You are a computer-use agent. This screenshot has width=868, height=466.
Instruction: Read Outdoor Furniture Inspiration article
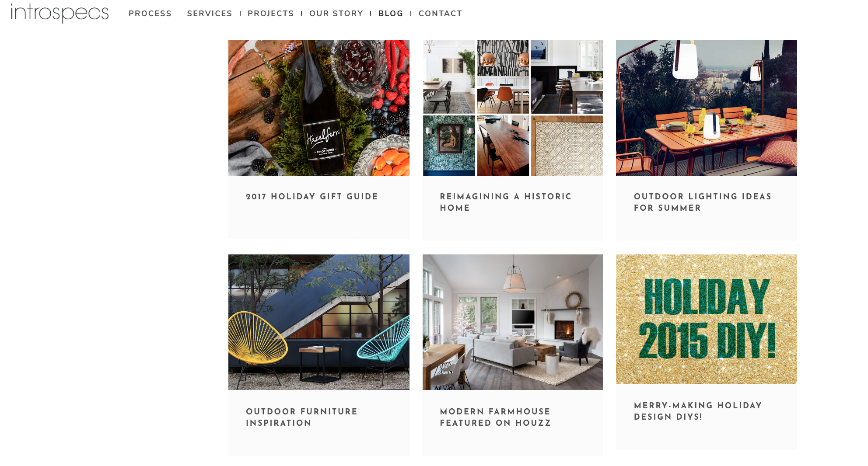(x=302, y=417)
